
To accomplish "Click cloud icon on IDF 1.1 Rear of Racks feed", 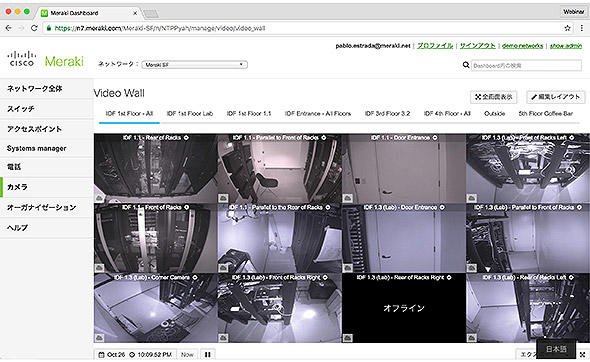I will click(99, 198).
